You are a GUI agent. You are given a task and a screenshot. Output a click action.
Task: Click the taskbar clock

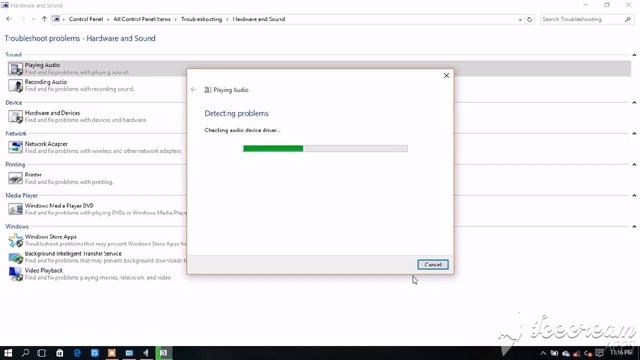coord(622,353)
